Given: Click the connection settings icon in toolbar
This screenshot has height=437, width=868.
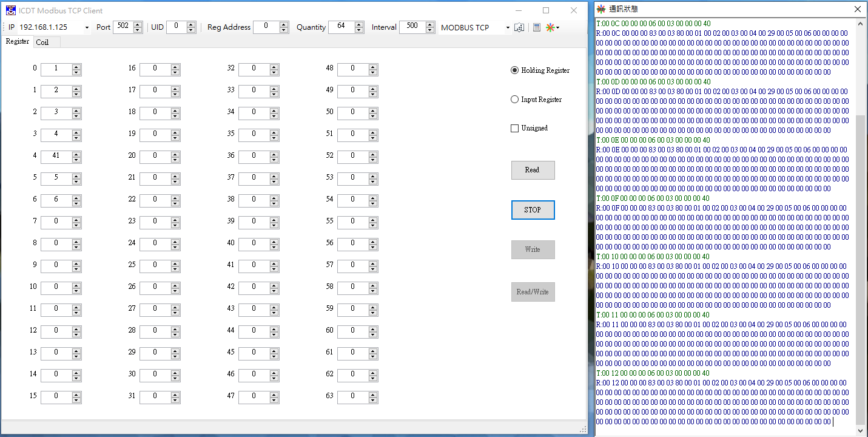Looking at the screenshot, I should point(519,27).
